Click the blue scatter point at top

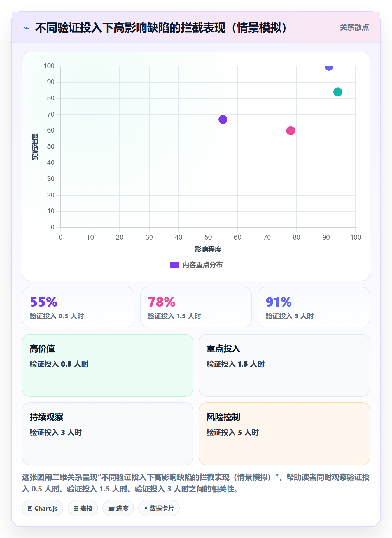coord(329,67)
